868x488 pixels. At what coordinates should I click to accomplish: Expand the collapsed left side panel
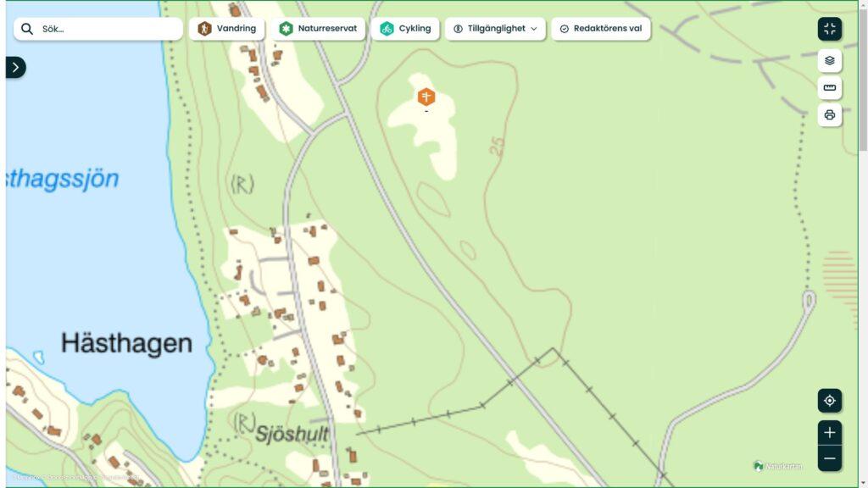coord(15,68)
